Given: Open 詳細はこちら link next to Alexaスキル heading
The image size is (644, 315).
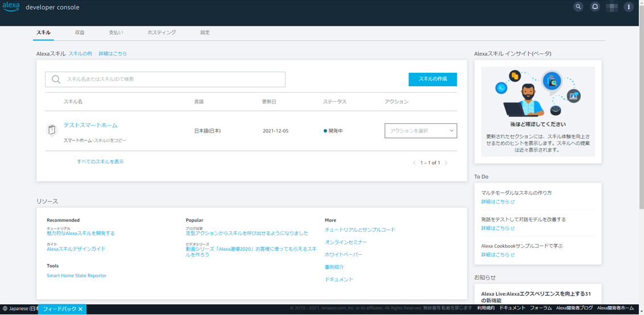Looking at the screenshot, I should click(113, 53).
